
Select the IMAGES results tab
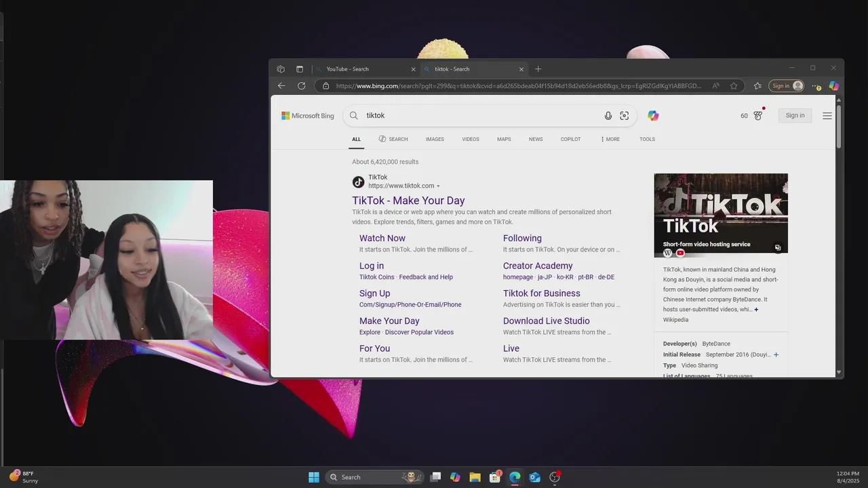click(x=435, y=139)
